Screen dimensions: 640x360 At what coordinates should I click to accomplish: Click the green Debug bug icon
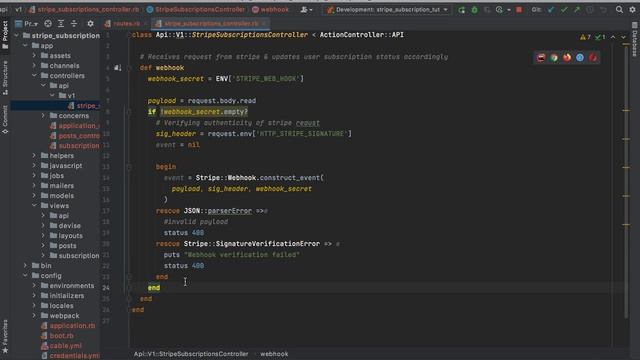474,10
